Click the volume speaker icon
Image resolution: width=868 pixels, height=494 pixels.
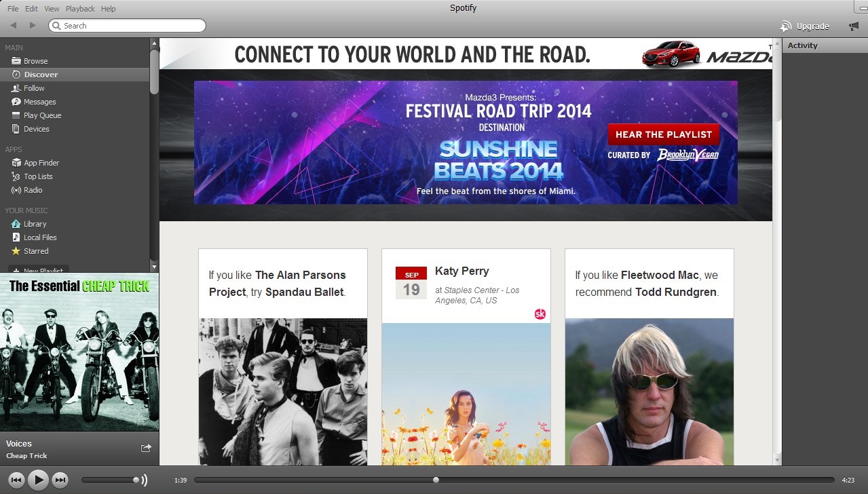[x=144, y=480]
